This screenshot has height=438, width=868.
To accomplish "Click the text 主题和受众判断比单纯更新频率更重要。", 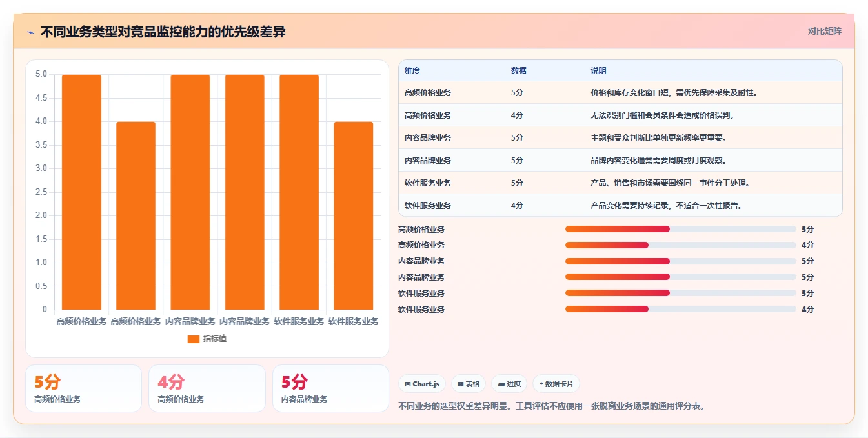I will coord(659,138).
